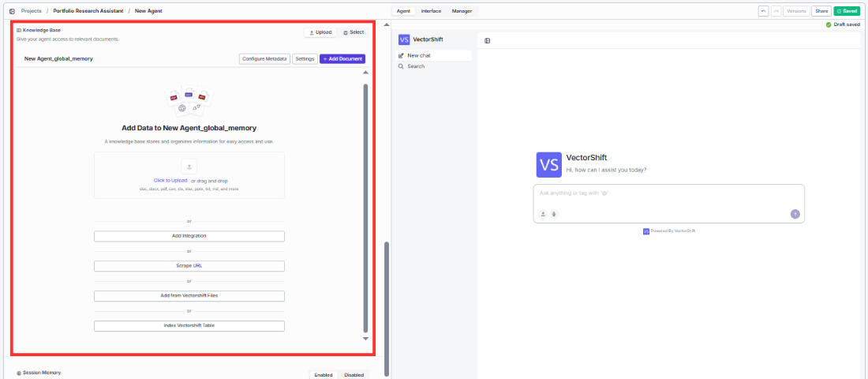Screen dimensions: 868x379
Task: Click the undo arrow icon
Action: [763, 11]
